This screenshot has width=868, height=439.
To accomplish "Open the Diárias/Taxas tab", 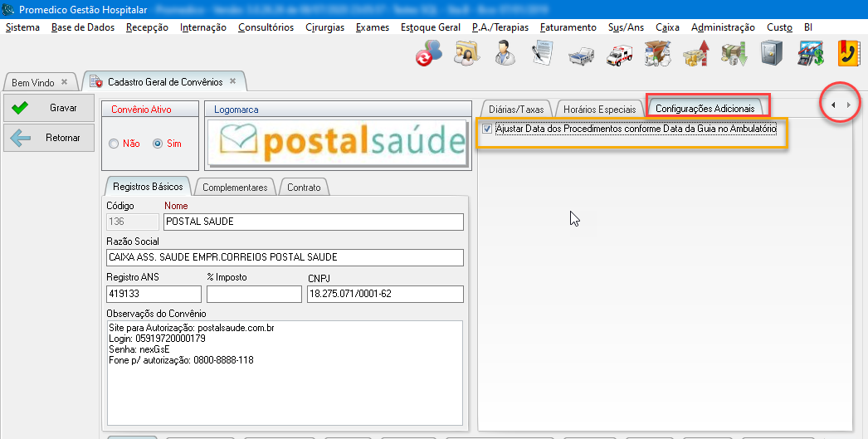I will click(516, 109).
